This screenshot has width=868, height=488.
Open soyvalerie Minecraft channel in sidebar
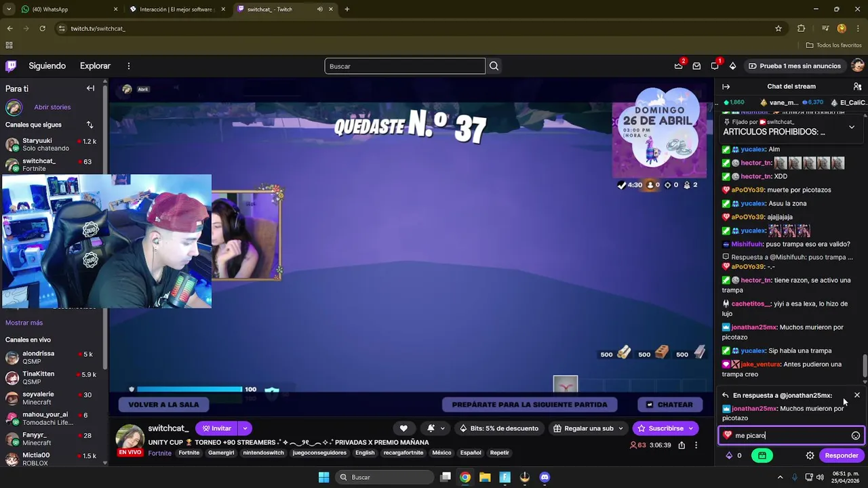pos(52,398)
